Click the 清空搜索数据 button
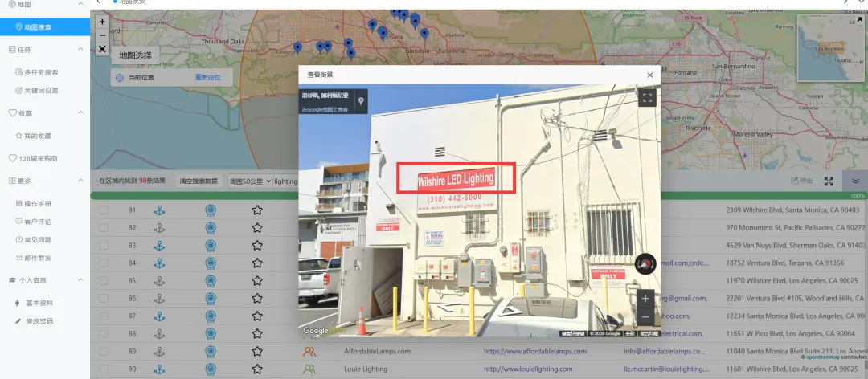868x379 pixels. click(x=199, y=181)
